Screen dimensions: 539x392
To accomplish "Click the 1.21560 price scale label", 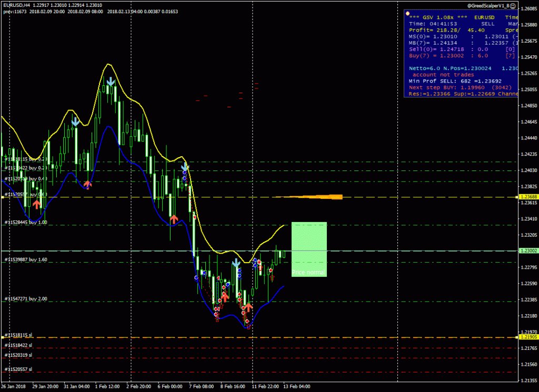I will click(x=528, y=365).
